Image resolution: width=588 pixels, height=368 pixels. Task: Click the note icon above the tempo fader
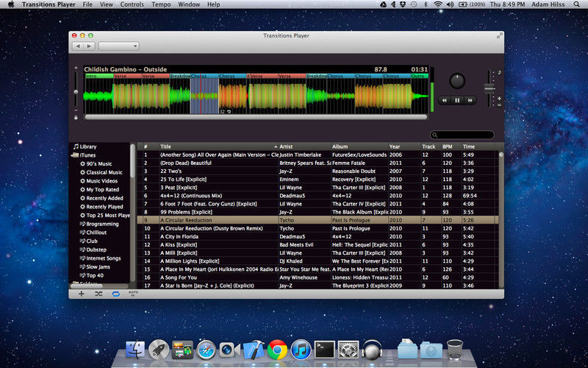pyautogui.click(x=499, y=72)
